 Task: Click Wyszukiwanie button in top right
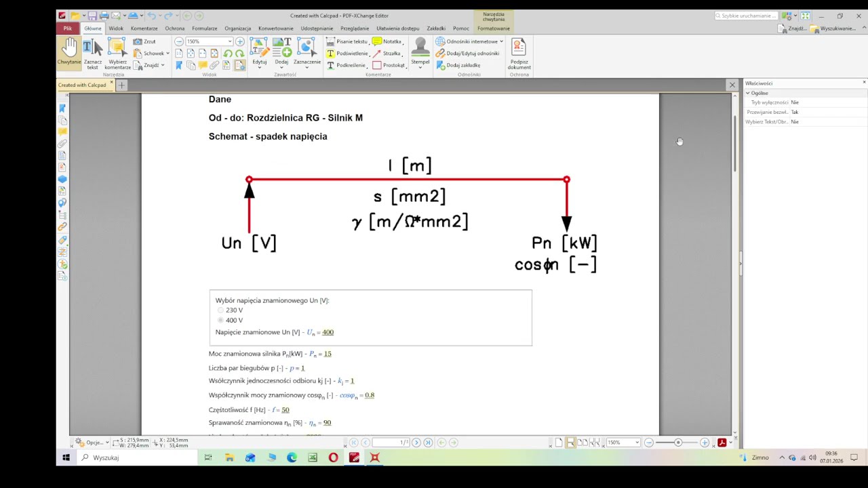click(x=834, y=28)
